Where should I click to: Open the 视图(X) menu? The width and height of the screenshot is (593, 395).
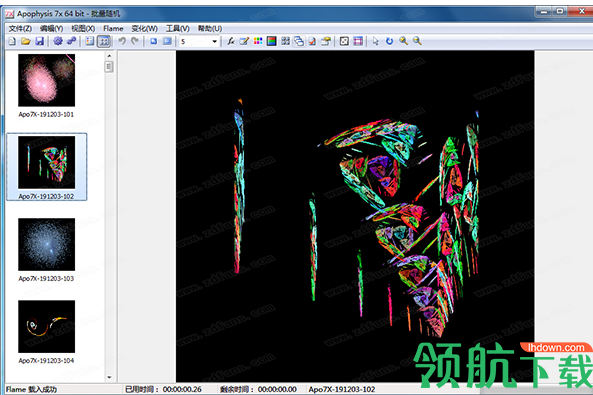(83, 28)
